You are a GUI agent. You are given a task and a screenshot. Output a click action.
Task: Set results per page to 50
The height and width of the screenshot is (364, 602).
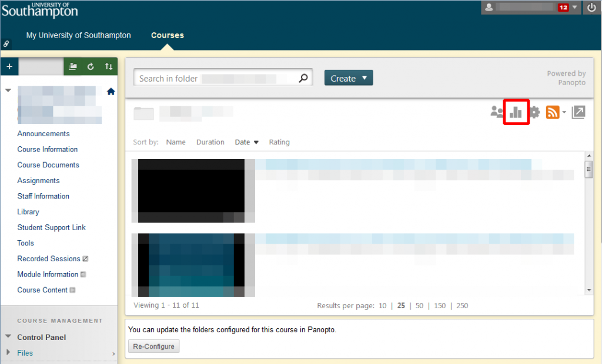point(419,306)
